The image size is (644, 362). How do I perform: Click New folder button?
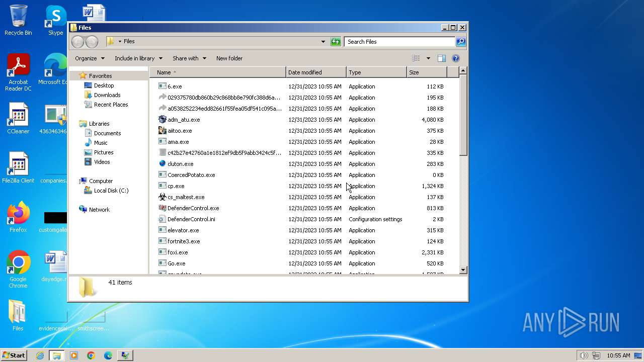[x=229, y=58]
